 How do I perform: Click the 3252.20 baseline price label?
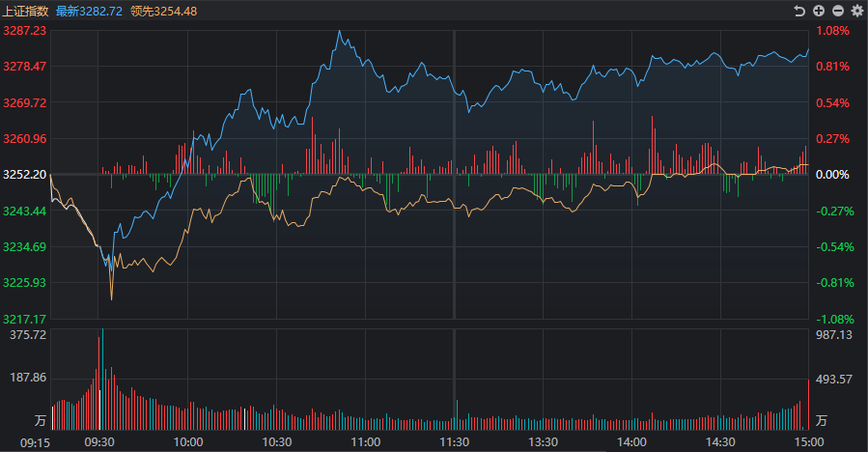[25, 175]
